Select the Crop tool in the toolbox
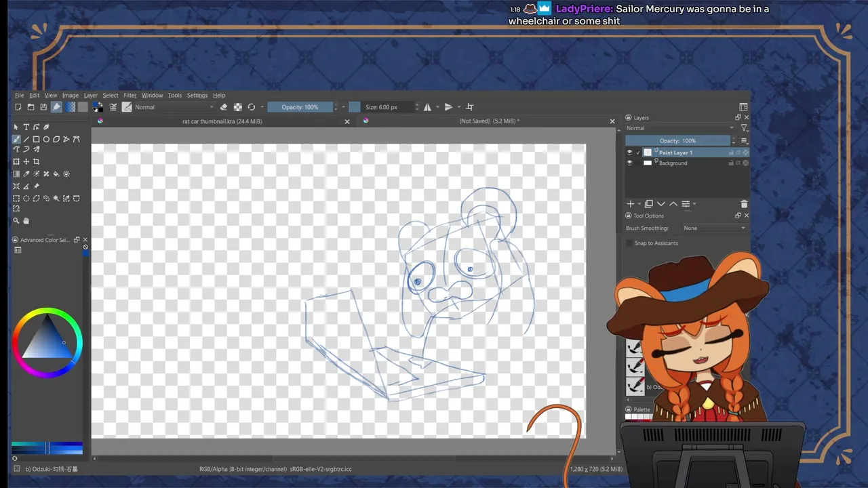This screenshot has height=488, width=868. 36,161
